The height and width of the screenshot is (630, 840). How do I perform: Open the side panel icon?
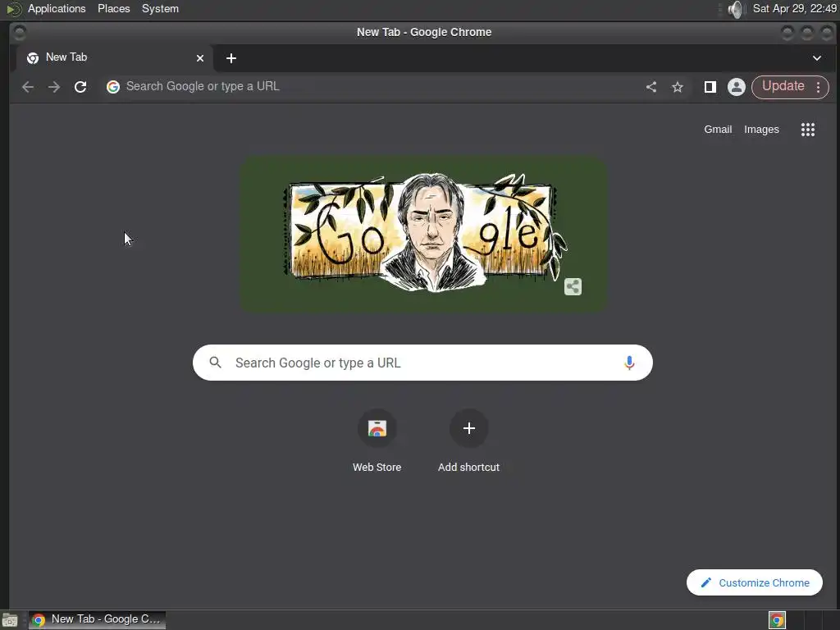click(710, 87)
